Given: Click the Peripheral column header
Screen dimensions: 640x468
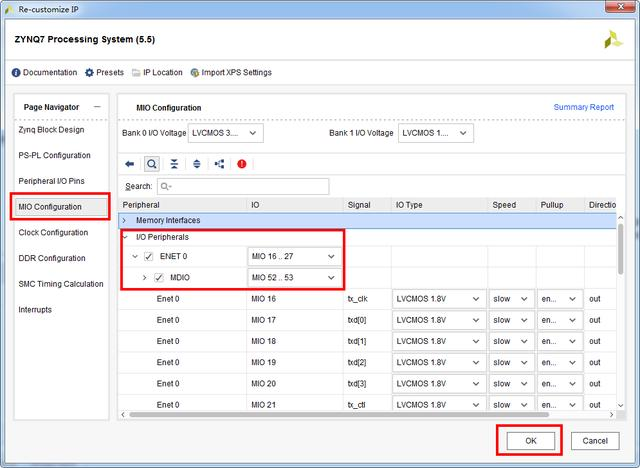Looking at the screenshot, I should [x=182, y=205].
